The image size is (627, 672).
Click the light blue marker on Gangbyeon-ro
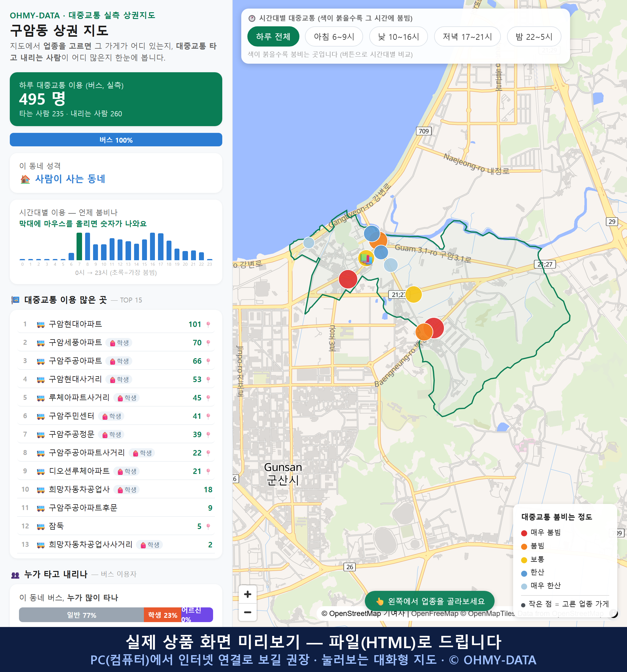tap(309, 243)
